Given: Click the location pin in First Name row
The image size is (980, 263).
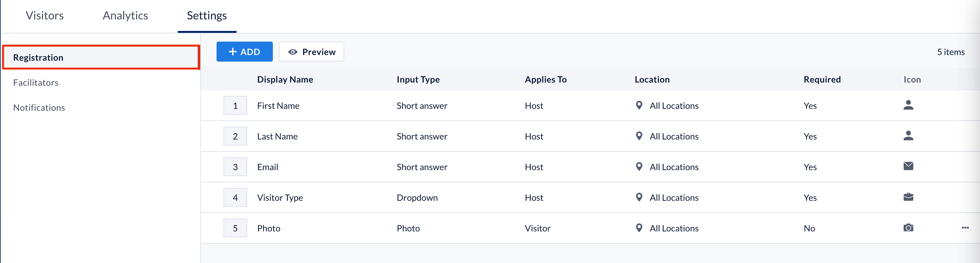Looking at the screenshot, I should tap(639, 105).
